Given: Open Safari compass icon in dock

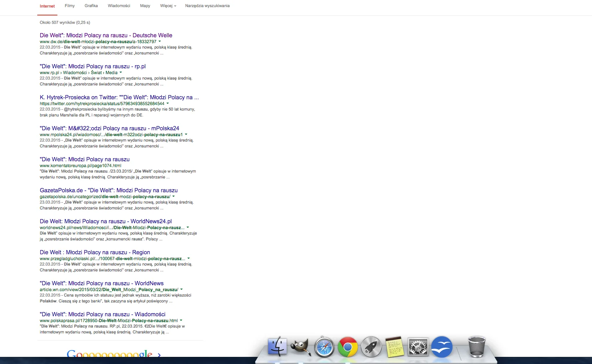Looking at the screenshot, I should [324, 347].
